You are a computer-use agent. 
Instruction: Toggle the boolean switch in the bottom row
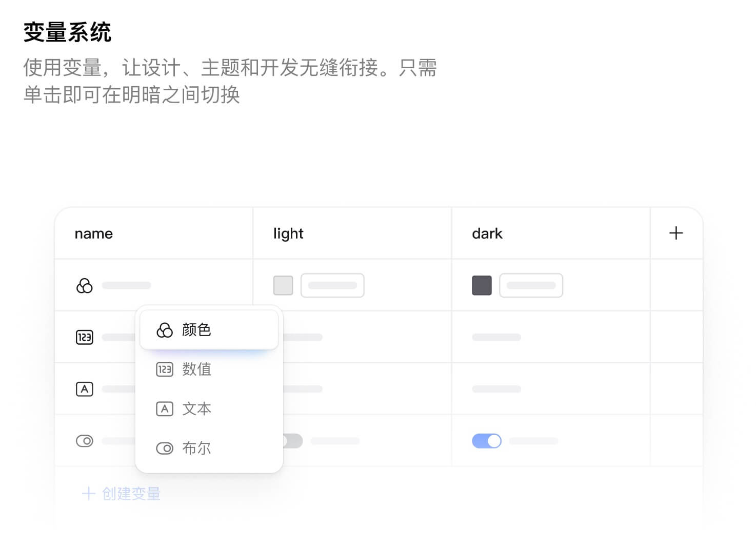(486, 441)
